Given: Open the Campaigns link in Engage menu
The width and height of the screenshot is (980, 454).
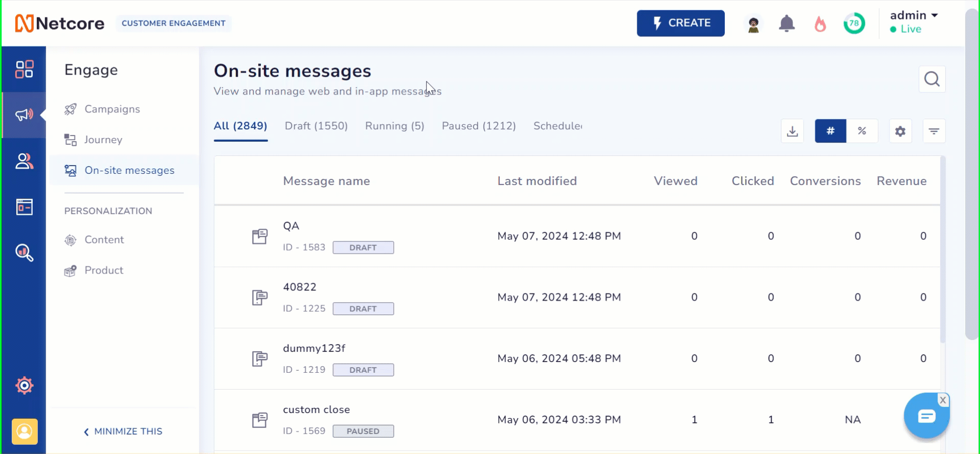Looking at the screenshot, I should coord(112,109).
